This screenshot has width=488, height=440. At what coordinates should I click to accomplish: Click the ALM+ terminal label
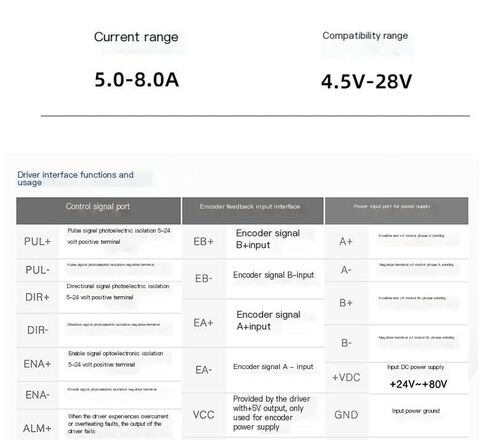[x=37, y=428]
